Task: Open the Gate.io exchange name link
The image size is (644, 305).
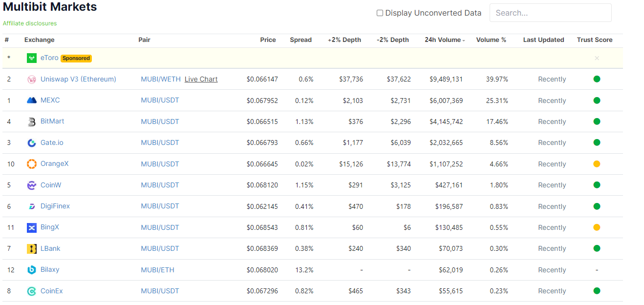Action: click(x=52, y=142)
